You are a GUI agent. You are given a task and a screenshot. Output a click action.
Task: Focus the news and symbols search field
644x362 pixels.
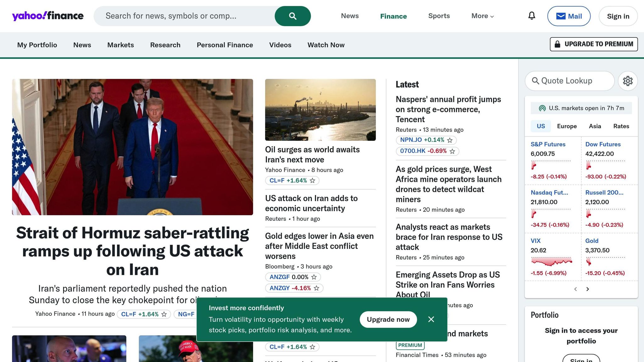(184, 16)
